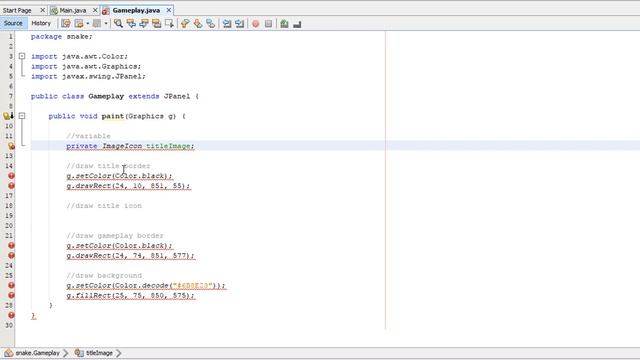Click the 'import java.awt.Graphics;' line

86,67
